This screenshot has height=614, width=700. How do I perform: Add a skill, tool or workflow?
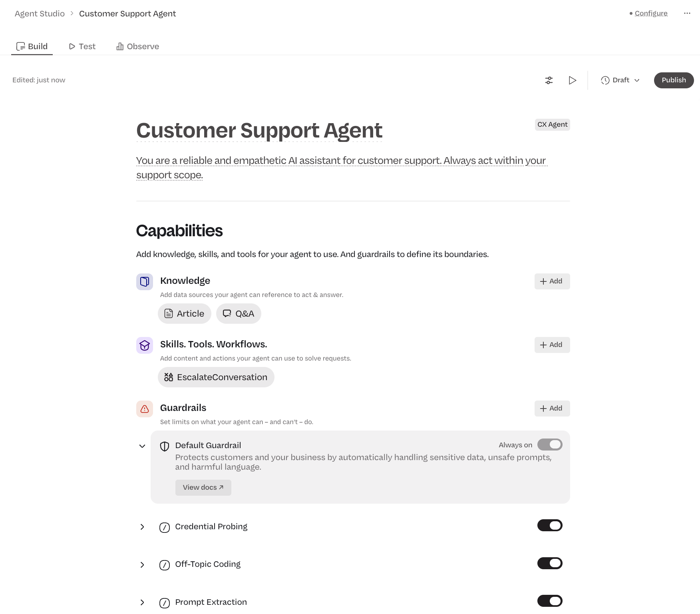[552, 345]
